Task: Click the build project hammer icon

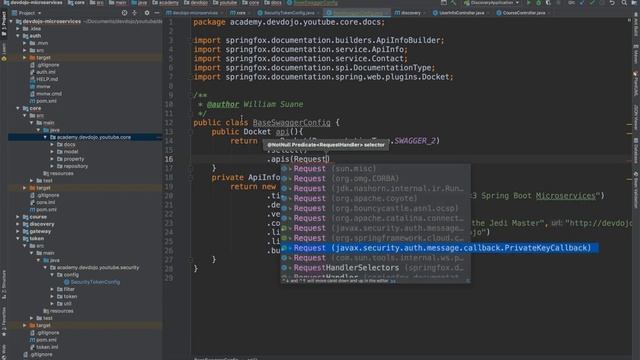Action: click(453, 3)
